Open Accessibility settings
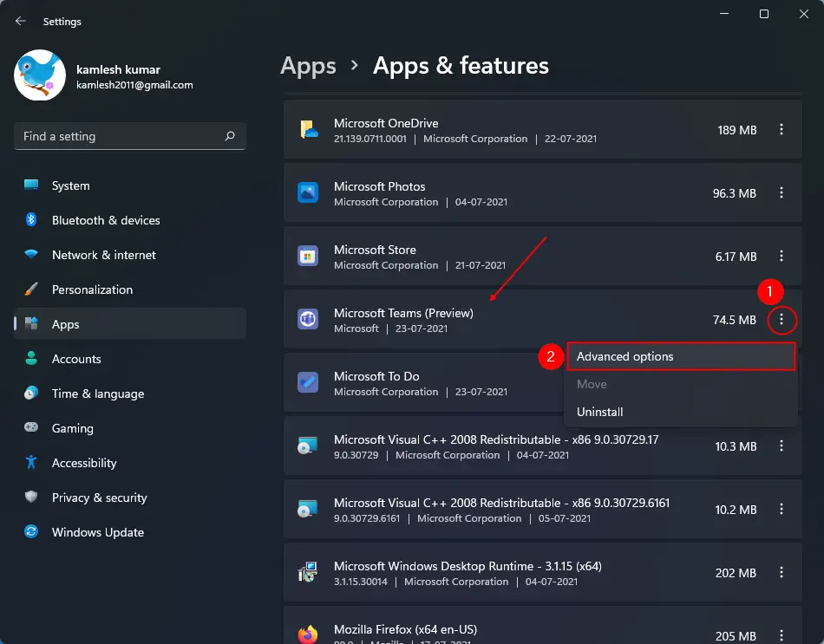Viewport: 824px width, 644px height. tap(130, 463)
